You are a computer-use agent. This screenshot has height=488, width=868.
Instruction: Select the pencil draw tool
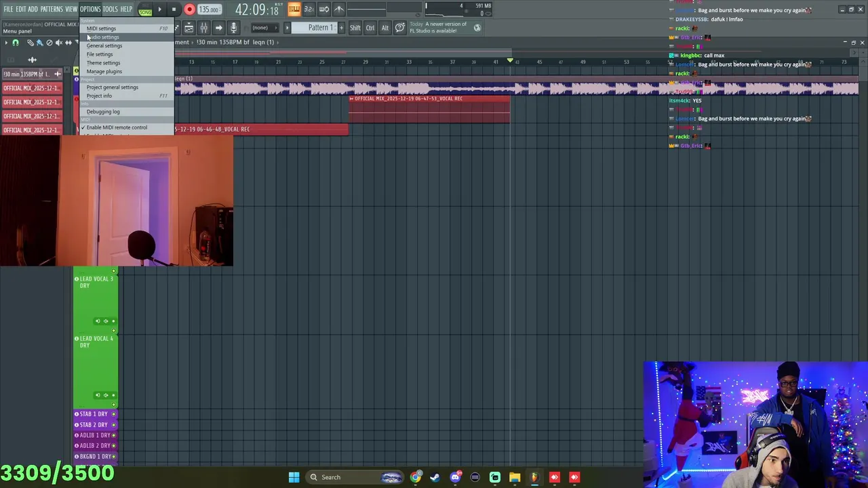[30, 43]
